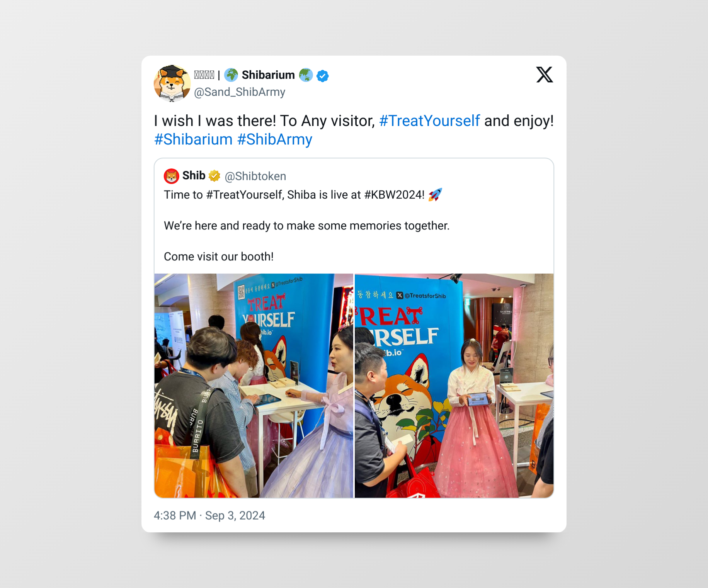The height and width of the screenshot is (588, 708).
Task: Open the left booth photo
Action: point(254,386)
